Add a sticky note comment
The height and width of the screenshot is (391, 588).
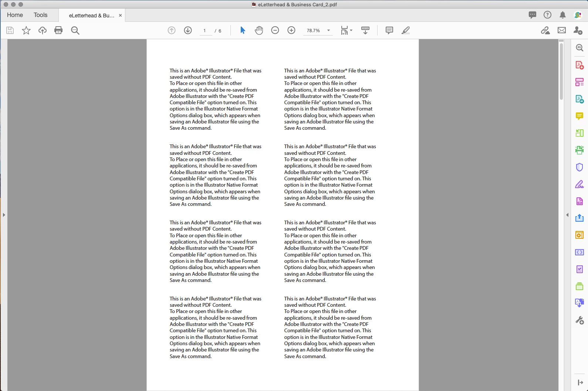coord(389,30)
